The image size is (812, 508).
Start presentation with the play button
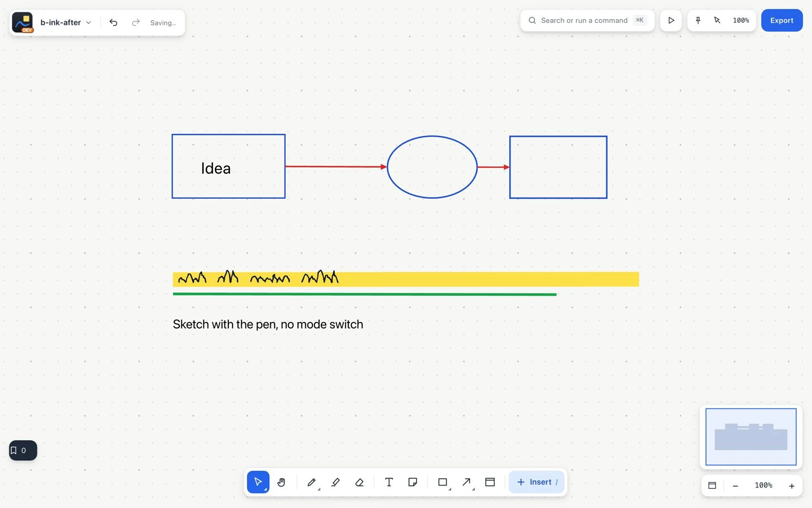coord(671,20)
